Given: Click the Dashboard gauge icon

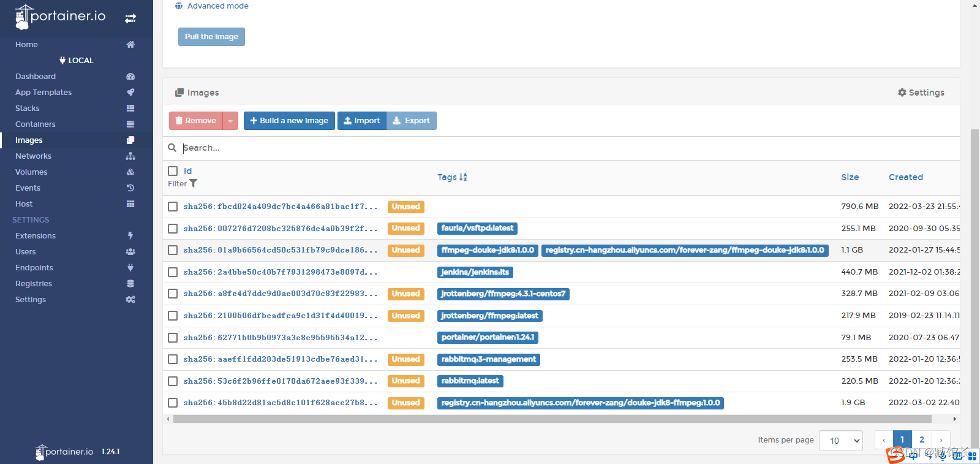Looking at the screenshot, I should 130,76.
